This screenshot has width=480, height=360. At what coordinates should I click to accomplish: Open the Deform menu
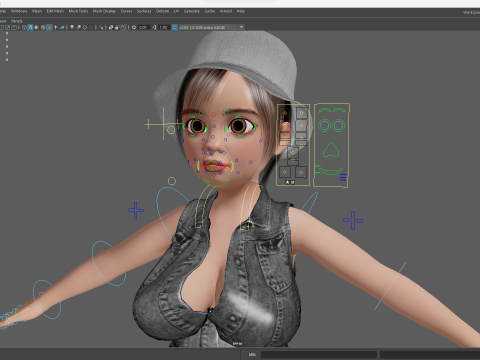point(162,11)
